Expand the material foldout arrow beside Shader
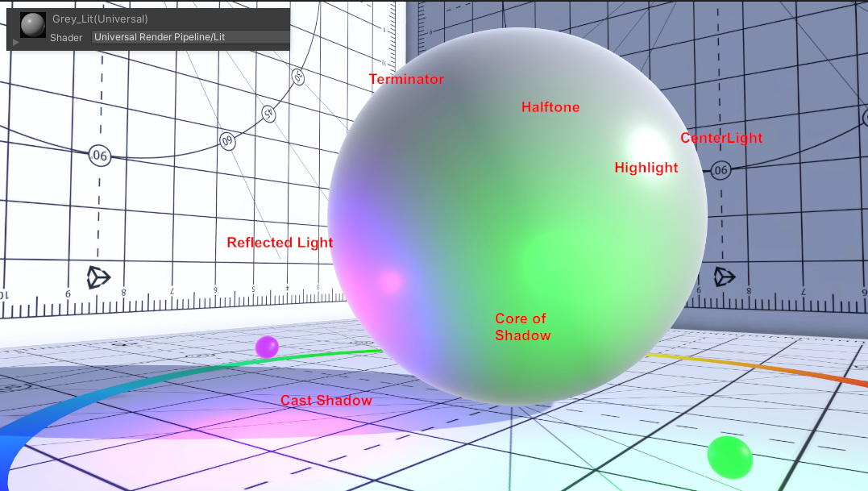The width and height of the screenshot is (868, 491). 16,40
